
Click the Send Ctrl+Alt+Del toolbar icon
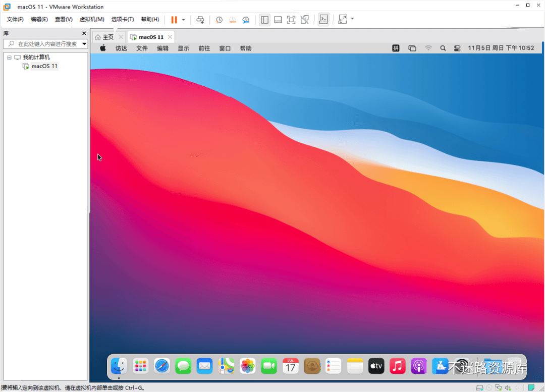[200, 20]
